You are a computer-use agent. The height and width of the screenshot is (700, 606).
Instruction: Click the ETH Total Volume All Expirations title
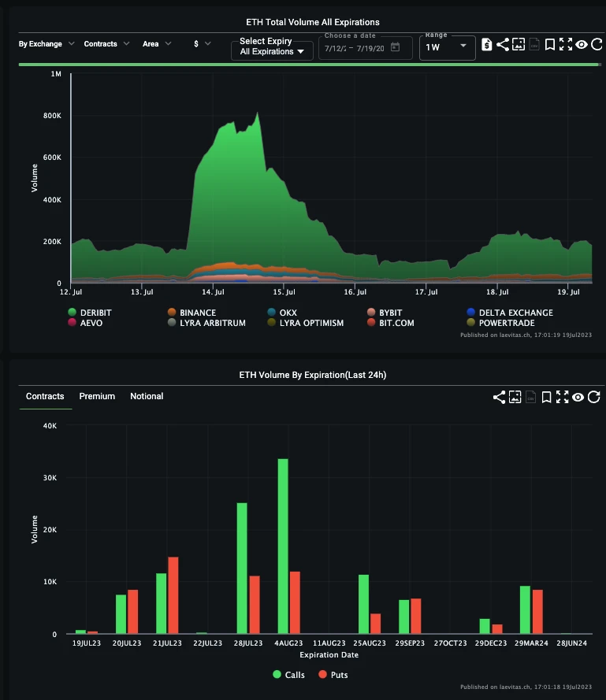click(x=313, y=22)
